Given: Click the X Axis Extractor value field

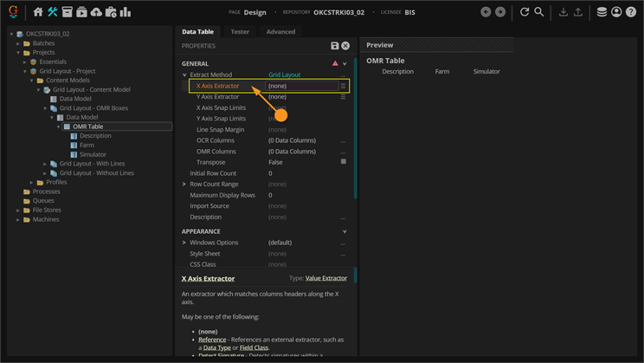Looking at the screenshot, I should point(301,86).
